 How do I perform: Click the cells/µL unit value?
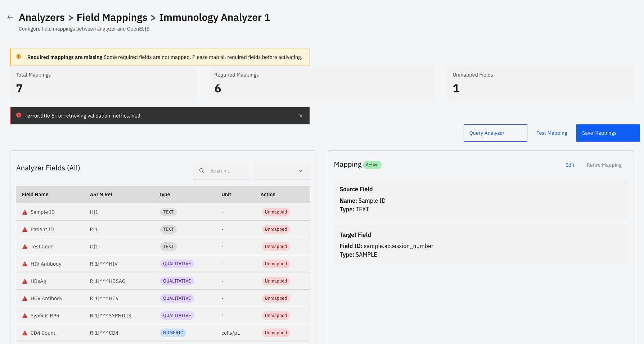click(230, 333)
